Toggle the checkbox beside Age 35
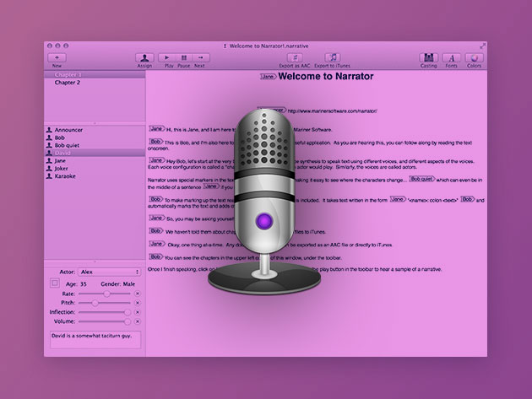The width and height of the screenshot is (532, 399). tap(55, 283)
